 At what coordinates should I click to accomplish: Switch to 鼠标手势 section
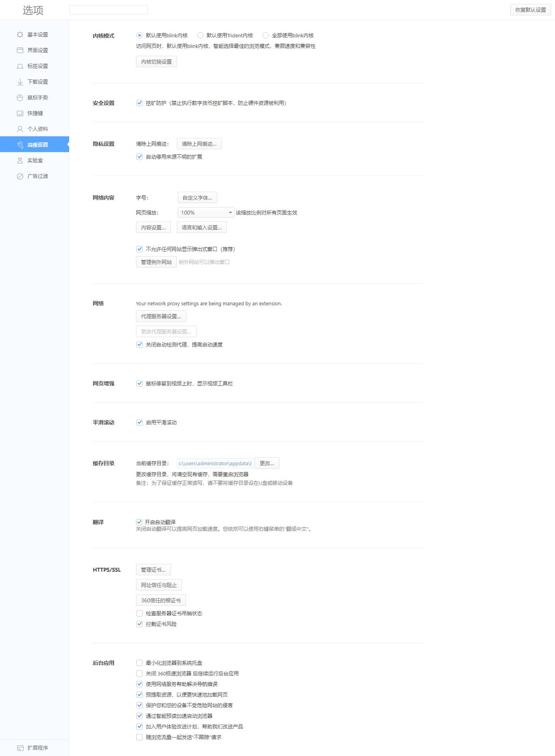[x=34, y=97]
